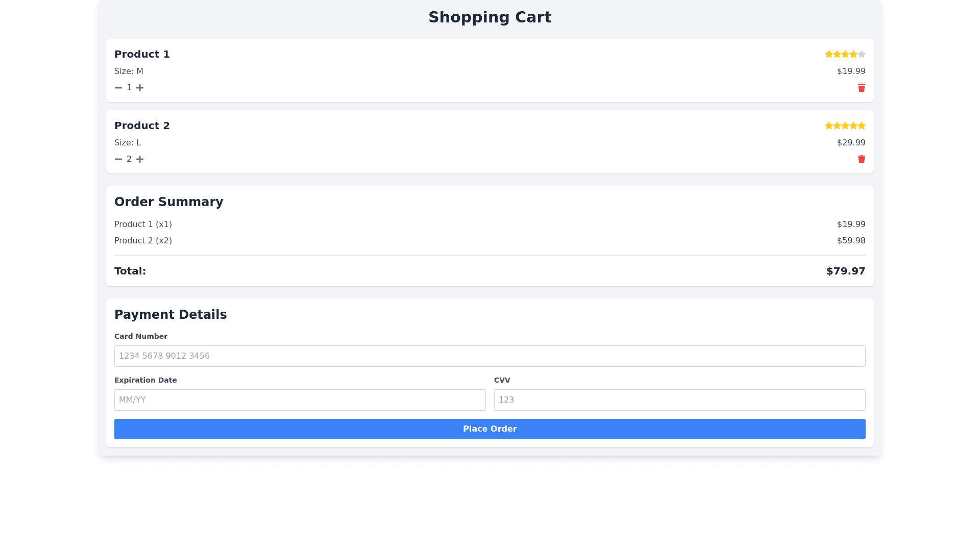980x551 pixels.
Task: Increase Product 2 quantity with plus icon
Action: click(x=140, y=159)
